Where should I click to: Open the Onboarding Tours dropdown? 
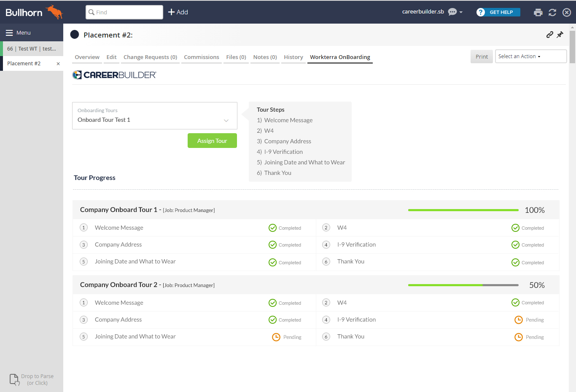[x=155, y=115]
